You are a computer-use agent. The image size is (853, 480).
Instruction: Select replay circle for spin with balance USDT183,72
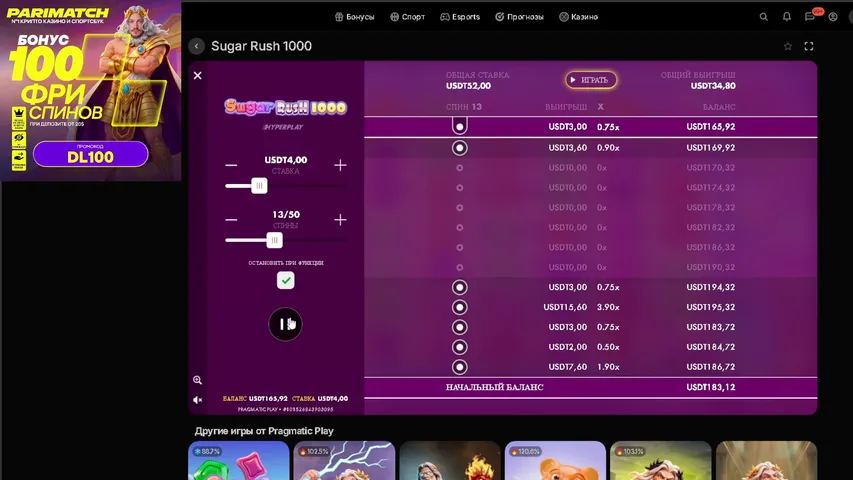[460, 327]
